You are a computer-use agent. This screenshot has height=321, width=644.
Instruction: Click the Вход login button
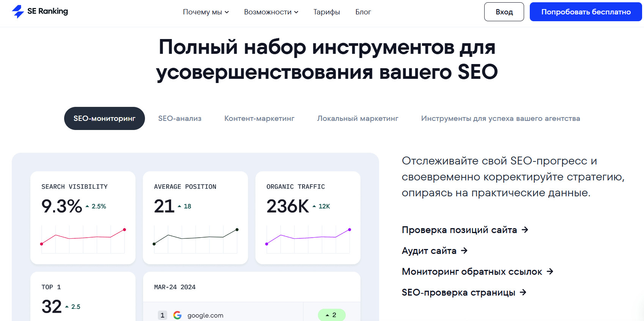coord(504,12)
